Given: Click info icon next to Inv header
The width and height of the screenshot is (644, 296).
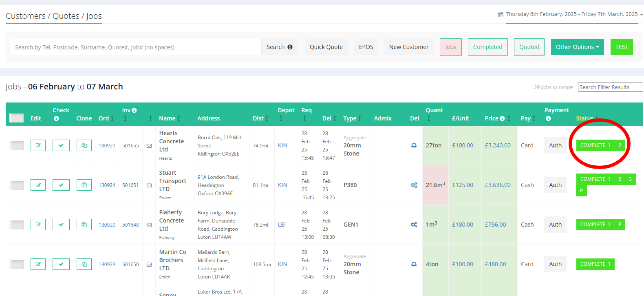Looking at the screenshot, I should 134,110.
